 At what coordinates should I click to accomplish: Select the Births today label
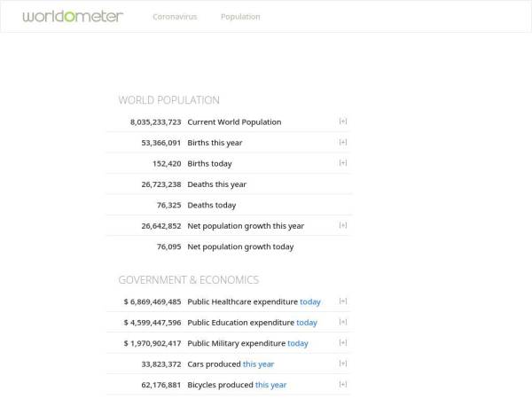coord(209,163)
